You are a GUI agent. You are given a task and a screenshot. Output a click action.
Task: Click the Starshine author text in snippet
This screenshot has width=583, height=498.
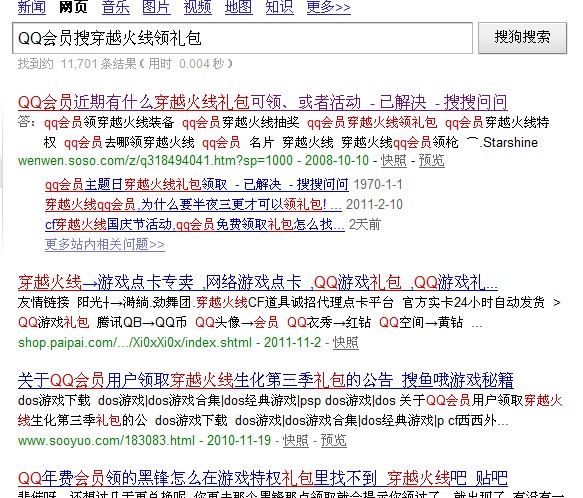(510, 142)
